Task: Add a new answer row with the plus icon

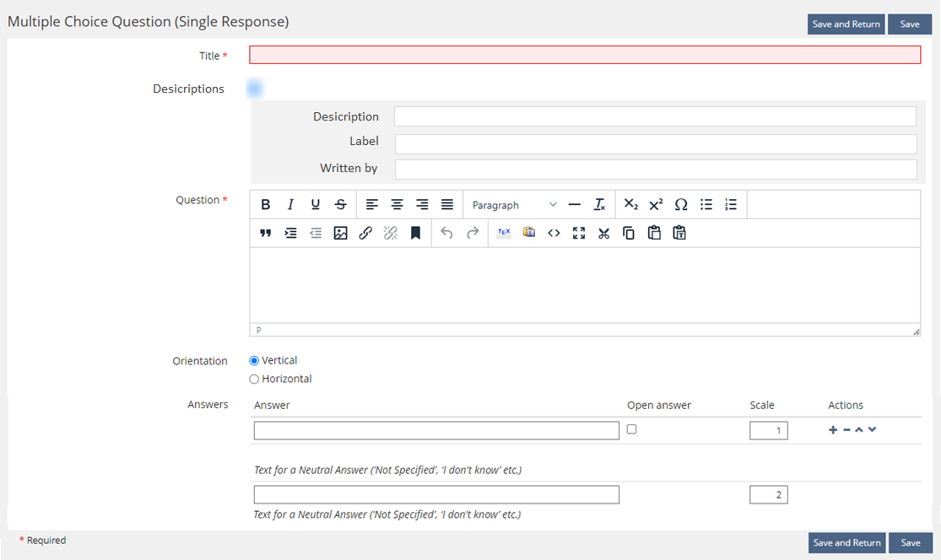Action: 833,430
